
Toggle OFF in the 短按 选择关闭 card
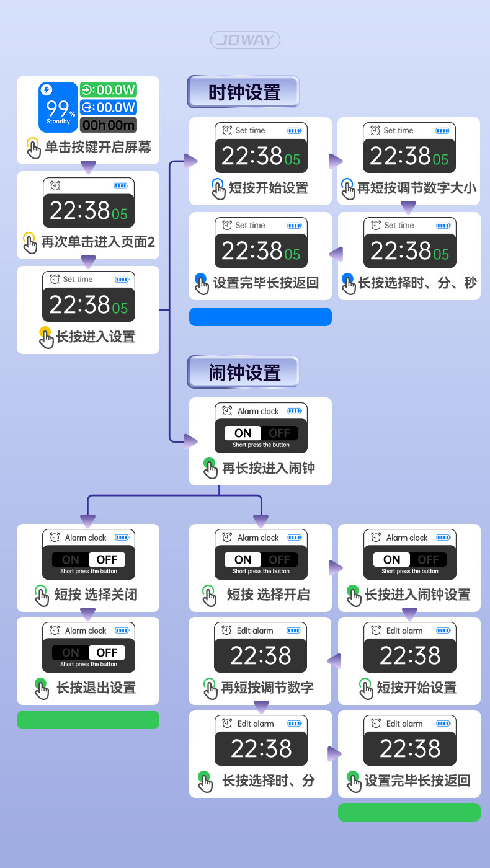107,559
